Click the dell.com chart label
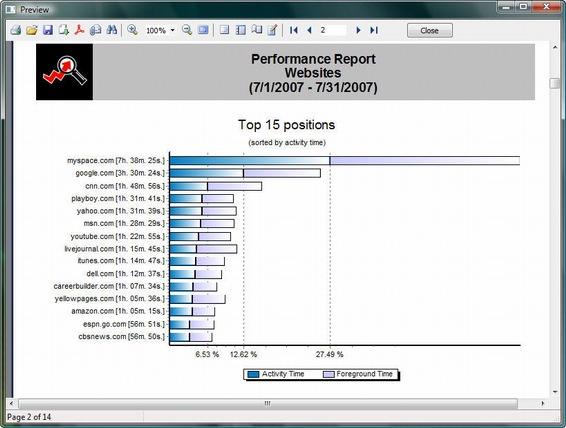This screenshot has width=566, height=428. (126, 274)
